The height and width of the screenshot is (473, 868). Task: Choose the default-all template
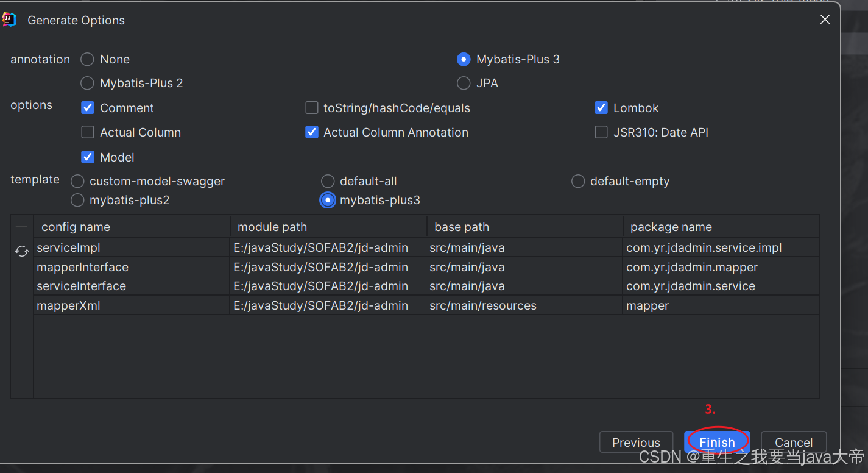[328, 181]
